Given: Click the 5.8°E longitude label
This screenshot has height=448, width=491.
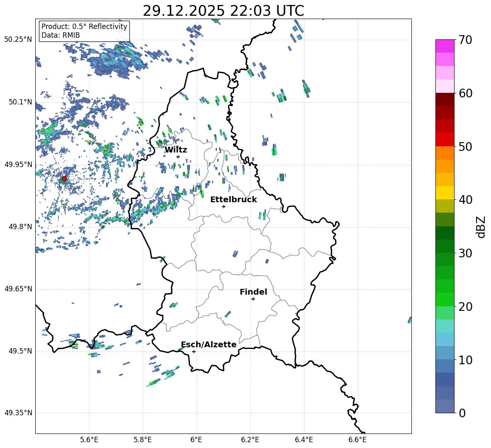Looking at the screenshot, I should click(143, 440).
